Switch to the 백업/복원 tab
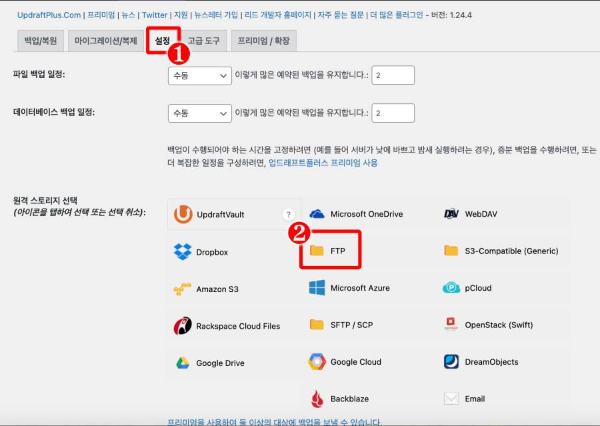 pyautogui.click(x=41, y=41)
